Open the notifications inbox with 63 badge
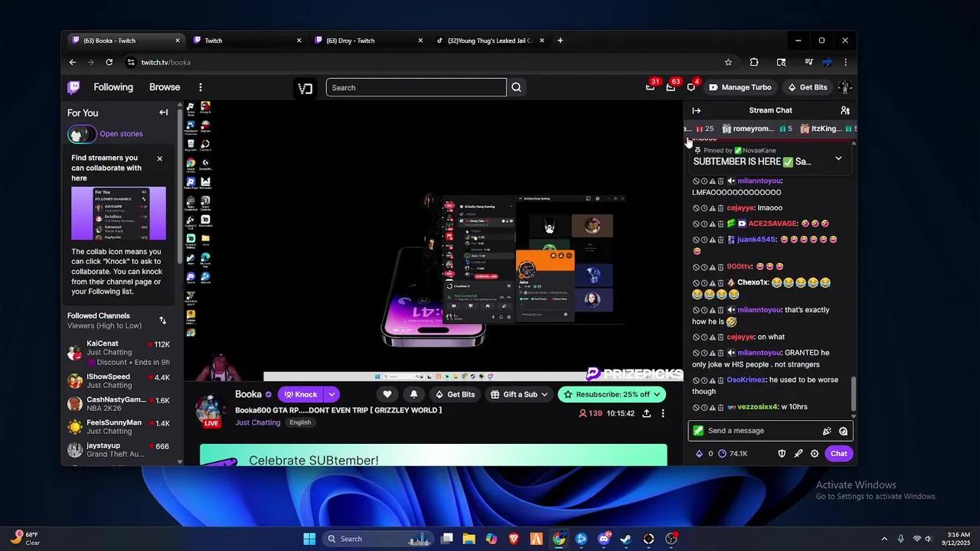The height and width of the screenshot is (551, 980). coord(671,87)
